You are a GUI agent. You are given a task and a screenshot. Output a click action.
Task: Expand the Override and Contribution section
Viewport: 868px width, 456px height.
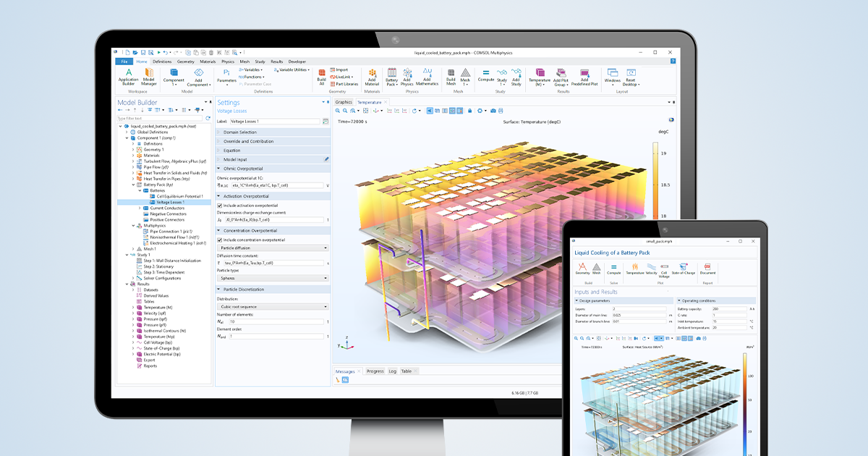(x=273, y=141)
